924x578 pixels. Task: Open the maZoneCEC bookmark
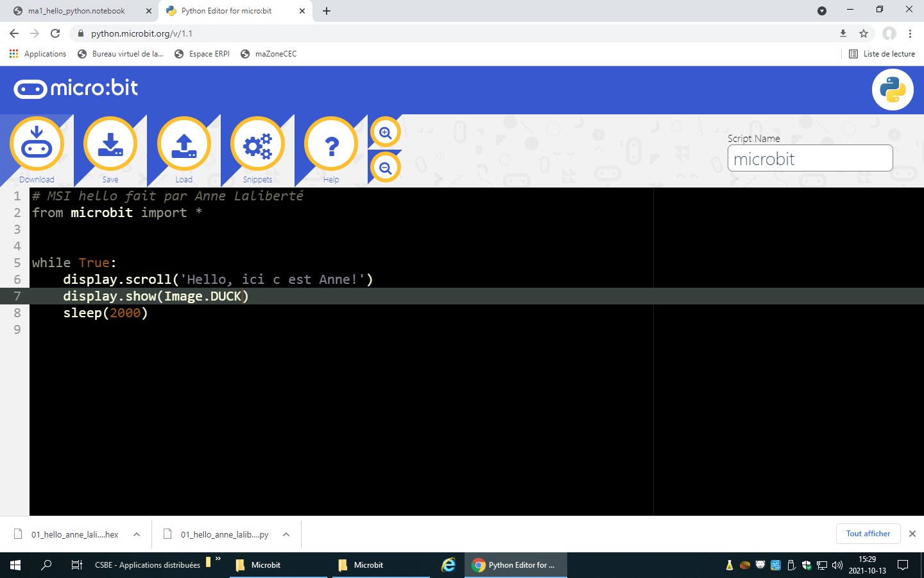tap(269, 54)
